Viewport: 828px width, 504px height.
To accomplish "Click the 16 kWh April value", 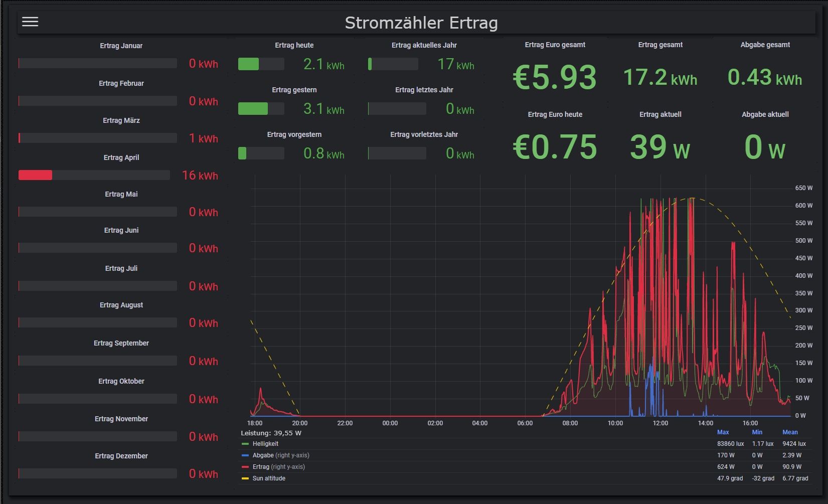I will coord(200,176).
